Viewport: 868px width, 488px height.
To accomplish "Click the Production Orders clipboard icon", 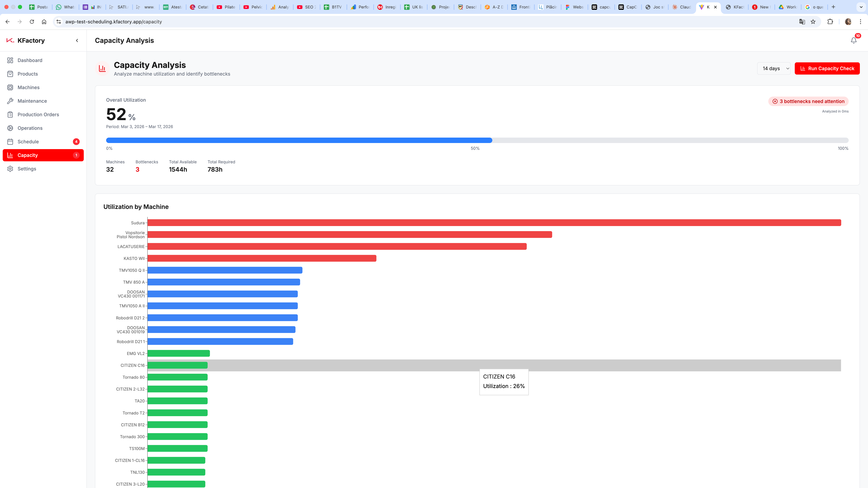I will (x=10, y=115).
